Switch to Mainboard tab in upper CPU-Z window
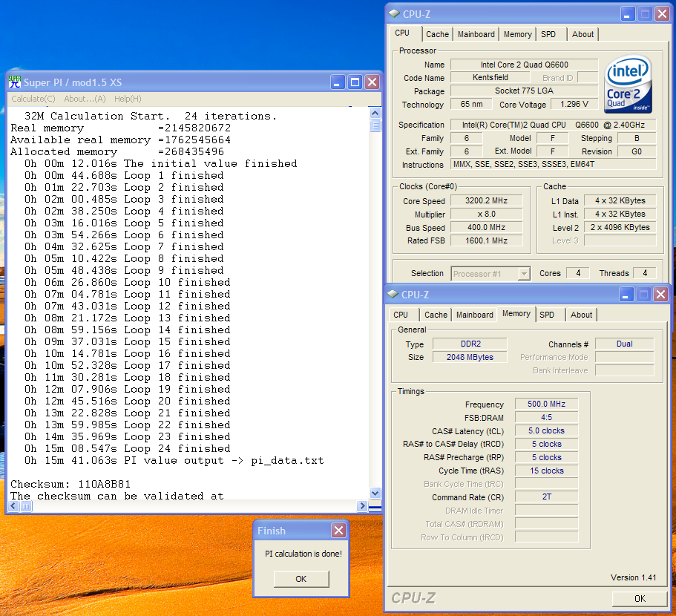 click(x=476, y=34)
